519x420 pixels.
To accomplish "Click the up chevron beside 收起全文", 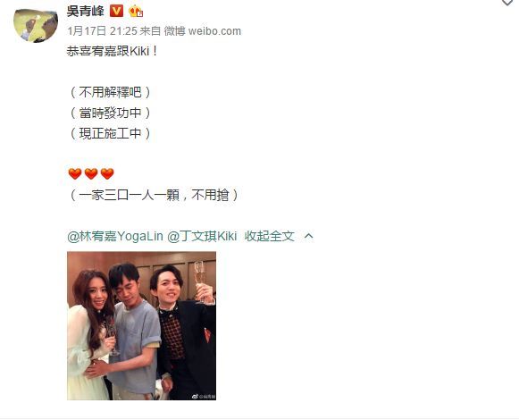I will (308, 236).
